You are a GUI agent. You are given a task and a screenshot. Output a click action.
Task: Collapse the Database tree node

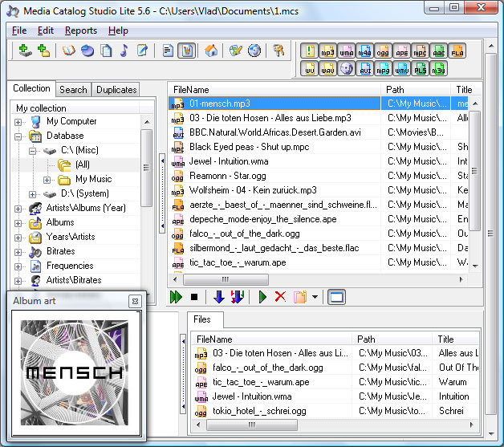click(x=18, y=136)
